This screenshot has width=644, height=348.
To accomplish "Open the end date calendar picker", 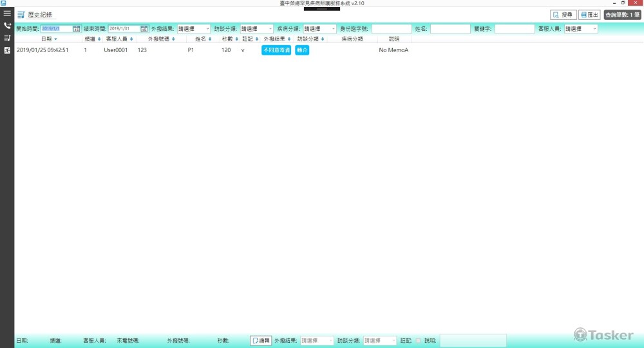I will (x=144, y=29).
